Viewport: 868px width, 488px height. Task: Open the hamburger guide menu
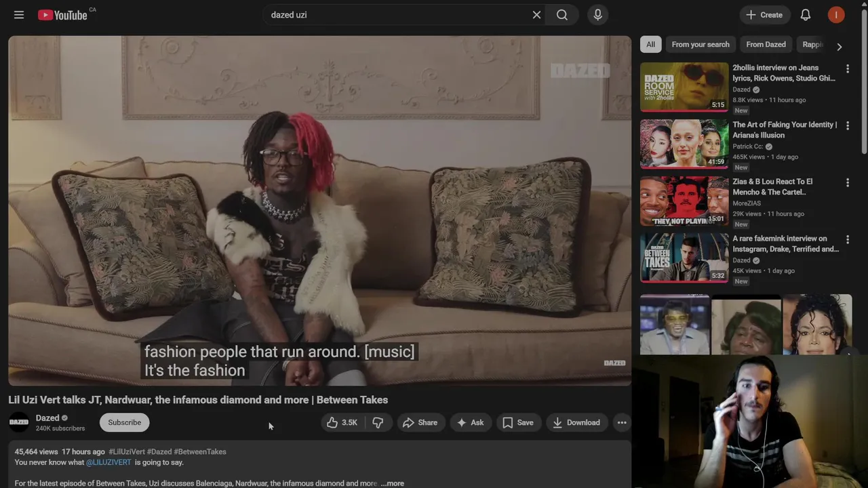(19, 15)
